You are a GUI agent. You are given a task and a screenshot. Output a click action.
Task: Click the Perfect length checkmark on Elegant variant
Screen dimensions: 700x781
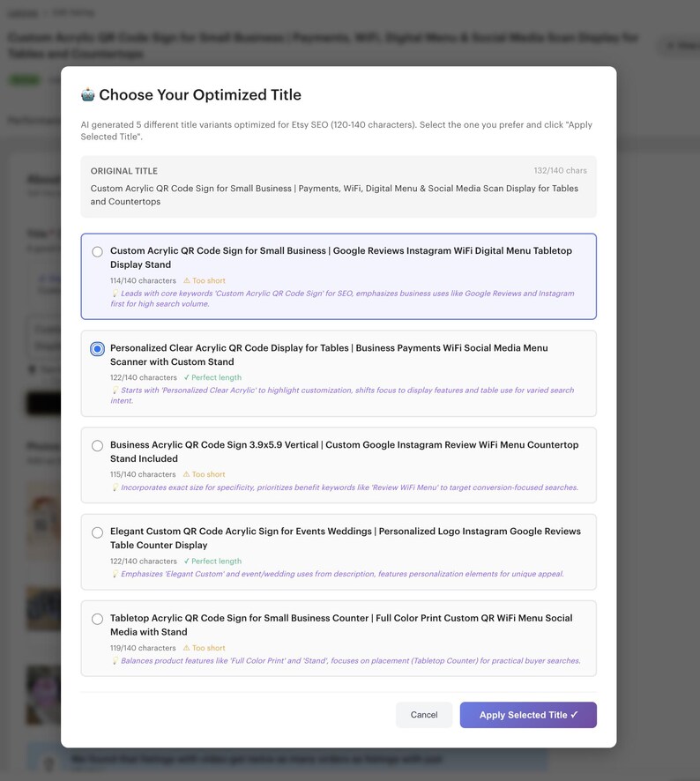tap(186, 561)
